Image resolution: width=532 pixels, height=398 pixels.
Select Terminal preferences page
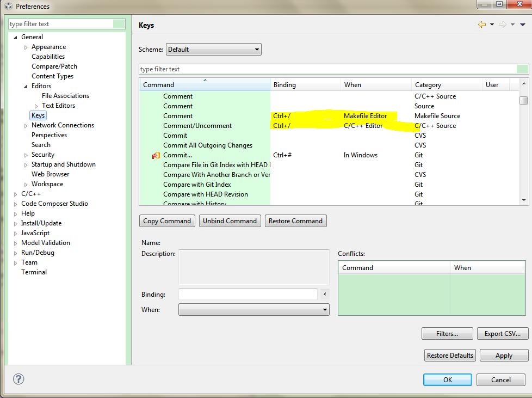point(34,272)
